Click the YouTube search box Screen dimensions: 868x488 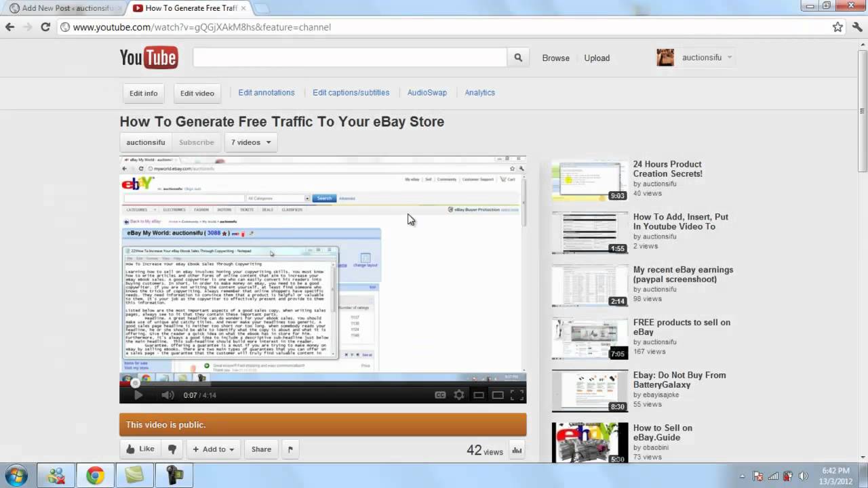pyautogui.click(x=350, y=58)
